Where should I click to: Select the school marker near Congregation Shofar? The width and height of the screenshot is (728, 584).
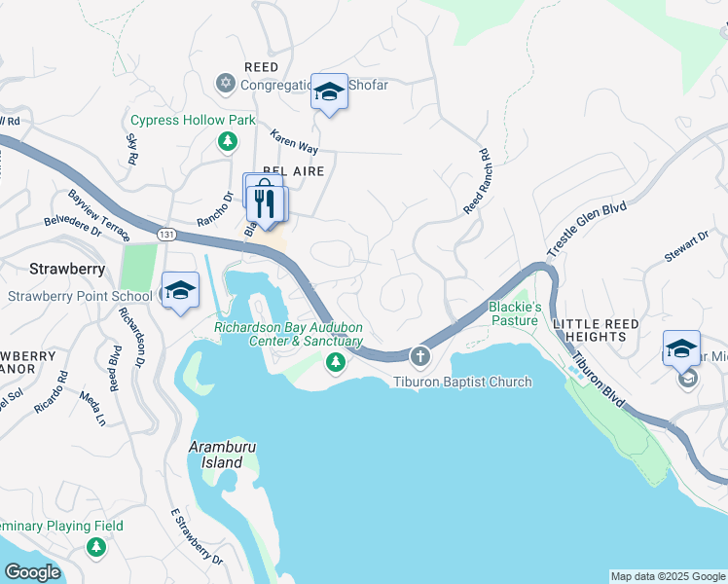click(329, 94)
